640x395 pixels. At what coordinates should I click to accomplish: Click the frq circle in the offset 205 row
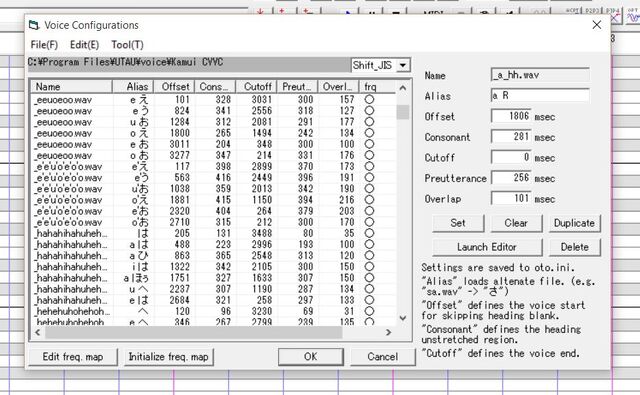tap(369, 233)
